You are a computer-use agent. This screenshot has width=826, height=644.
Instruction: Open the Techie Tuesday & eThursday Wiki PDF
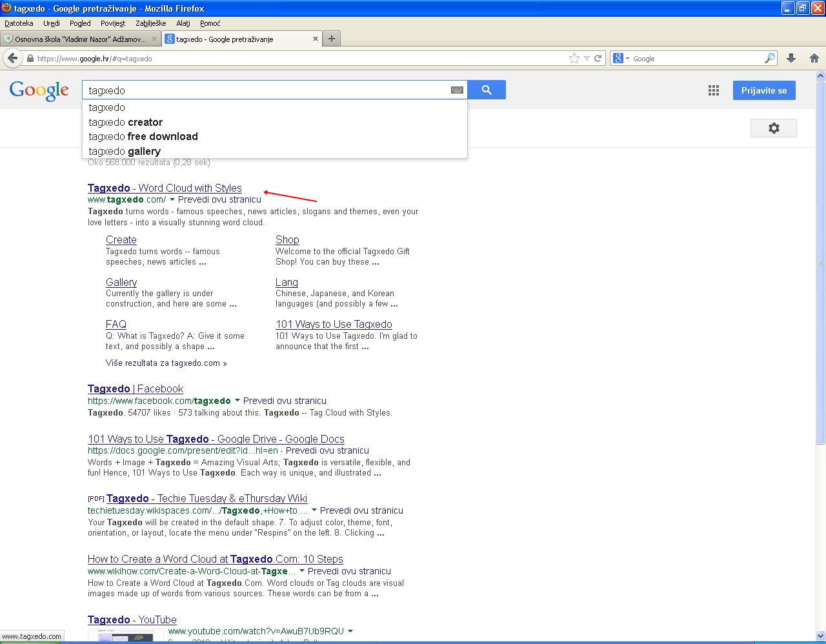pyautogui.click(x=206, y=498)
